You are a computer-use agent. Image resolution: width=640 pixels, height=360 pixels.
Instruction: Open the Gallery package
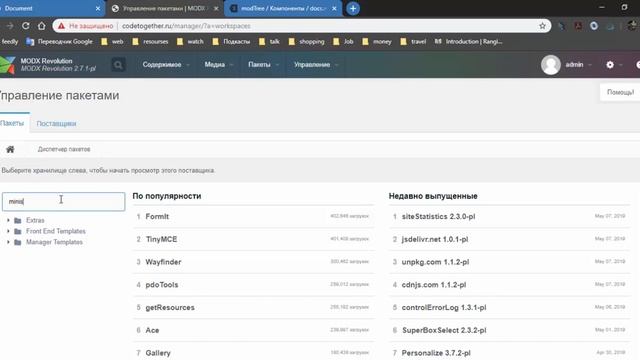pos(158,353)
